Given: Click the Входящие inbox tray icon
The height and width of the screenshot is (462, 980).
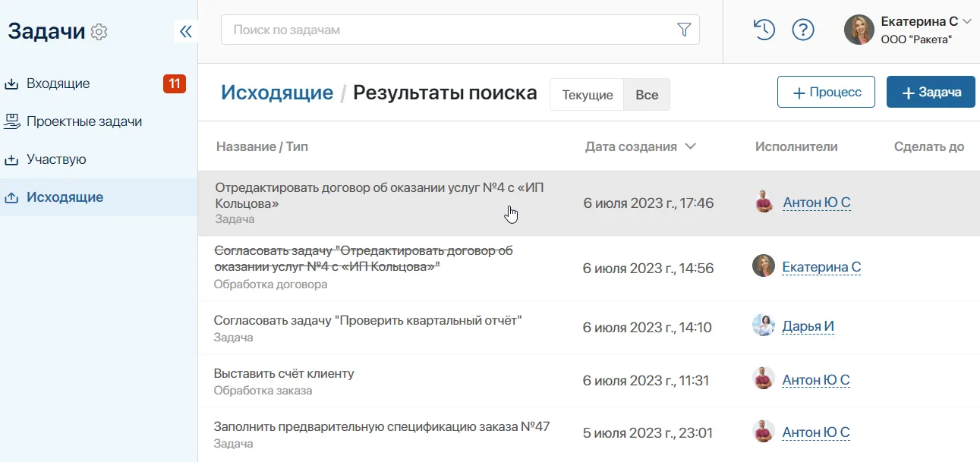Looking at the screenshot, I should (11, 84).
